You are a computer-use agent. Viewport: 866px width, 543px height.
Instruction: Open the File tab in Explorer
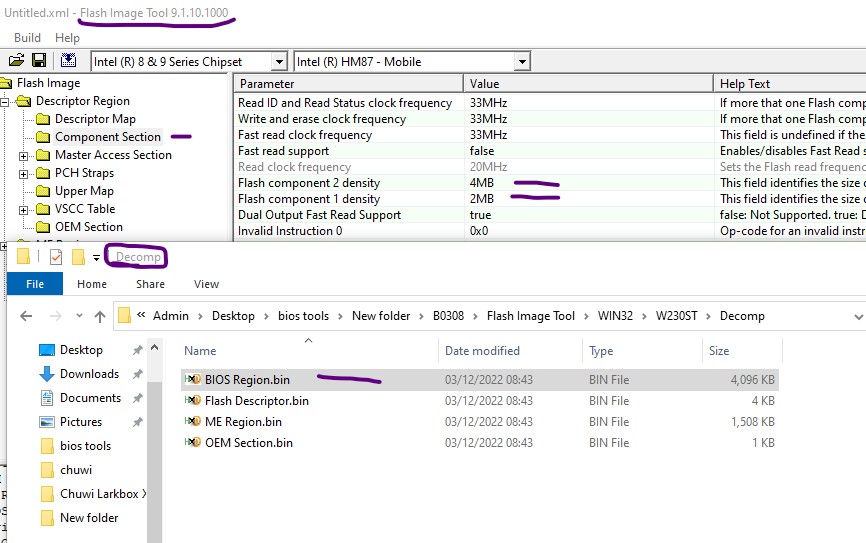(35, 284)
